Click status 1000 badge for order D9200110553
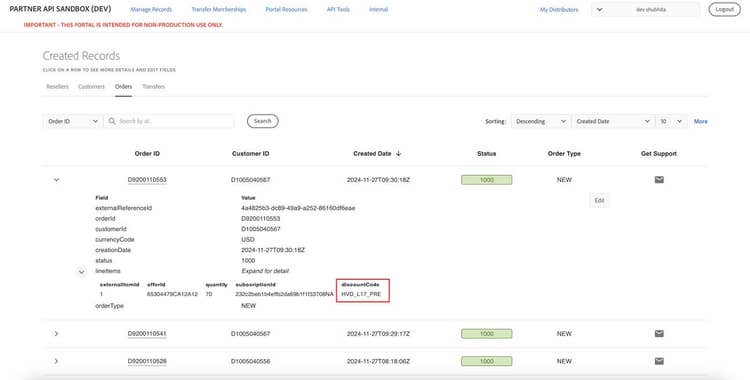The height and width of the screenshot is (380, 750). pos(486,180)
